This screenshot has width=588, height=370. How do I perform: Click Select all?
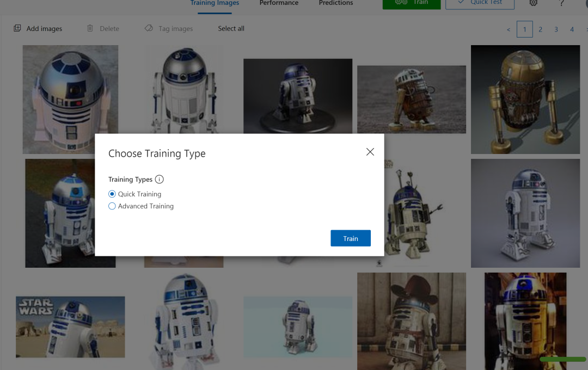click(x=231, y=28)
